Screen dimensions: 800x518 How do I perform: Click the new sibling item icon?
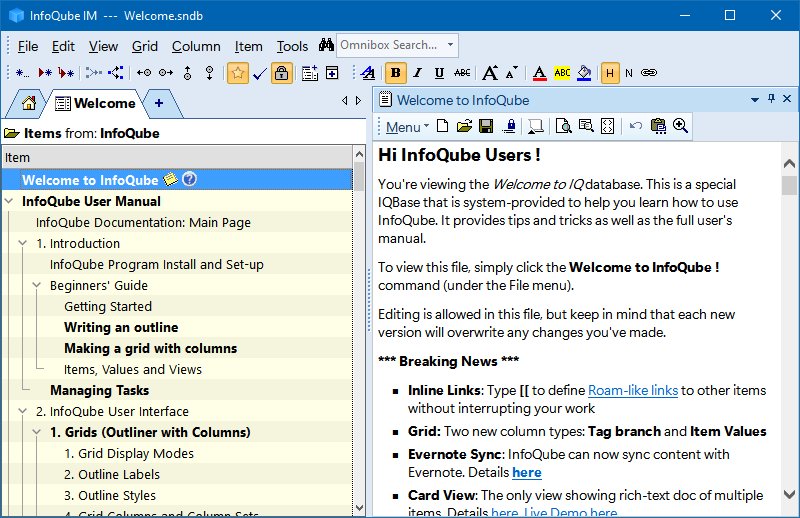(x=45, y=73)
